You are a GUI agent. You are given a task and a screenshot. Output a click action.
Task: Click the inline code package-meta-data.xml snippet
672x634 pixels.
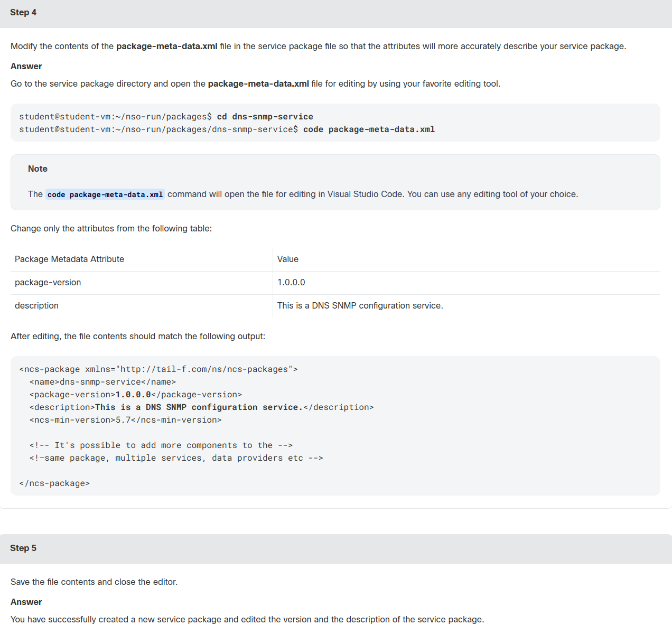(105, 194)
